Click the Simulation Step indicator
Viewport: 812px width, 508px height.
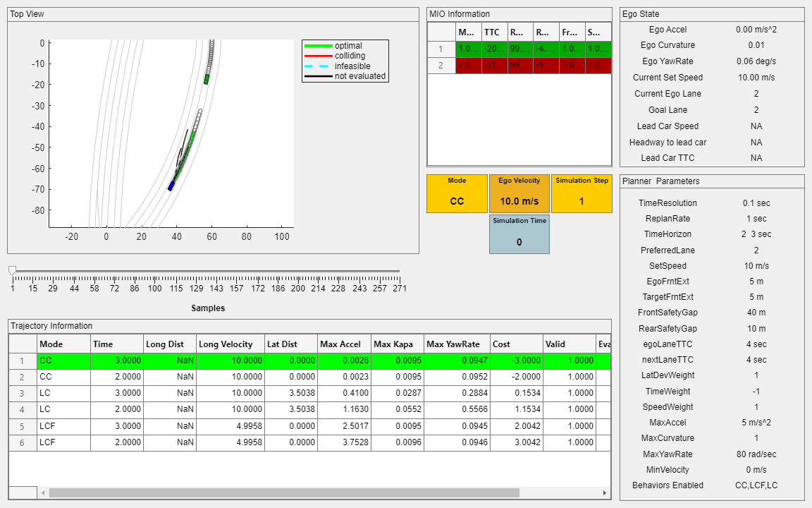[582, 193]
